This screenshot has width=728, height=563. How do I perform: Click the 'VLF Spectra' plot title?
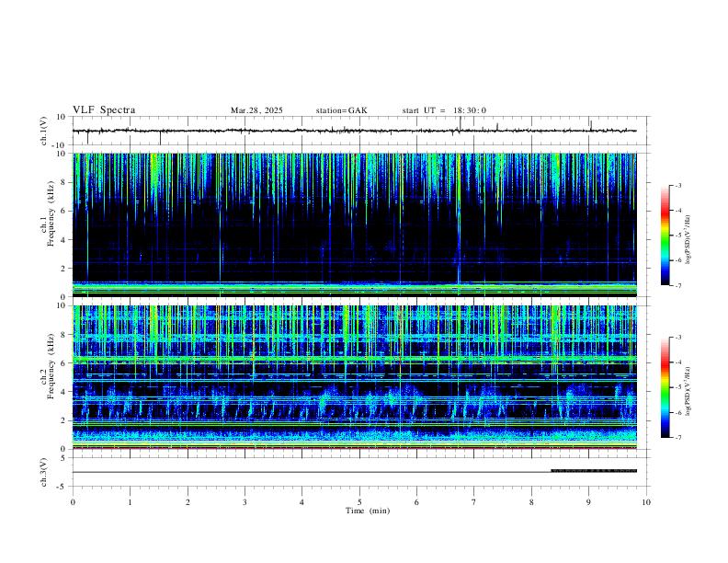pos(104,110)
